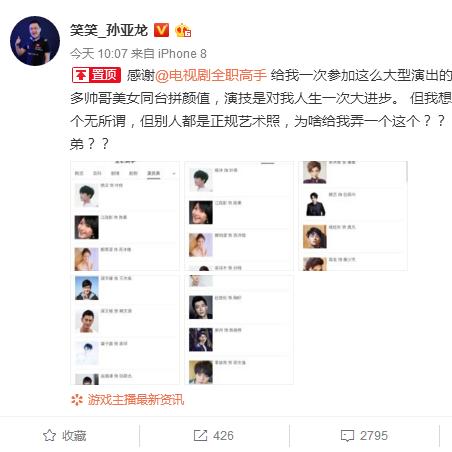
Task: Open the 笑笑_孙亚龙 profile avatar
Action: point(35,41)
